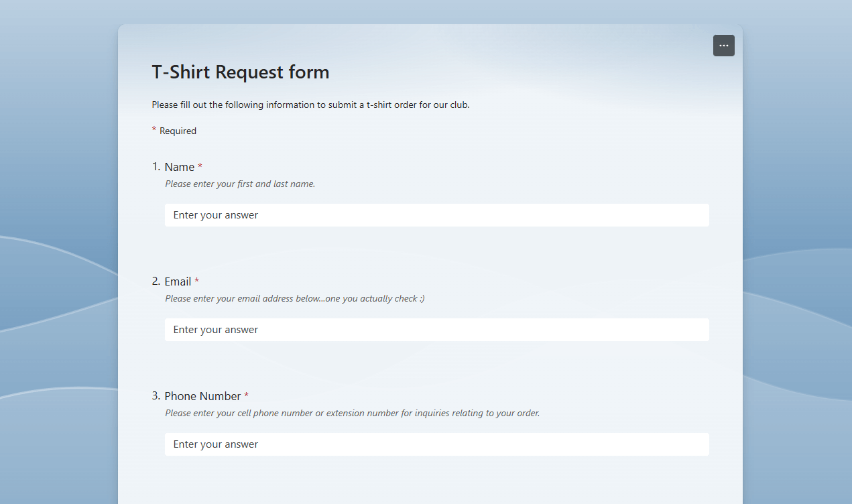Screen dimensions: 852x504
Task: Open the ellipsis menu at top right
Action: [x=723, y=46]
